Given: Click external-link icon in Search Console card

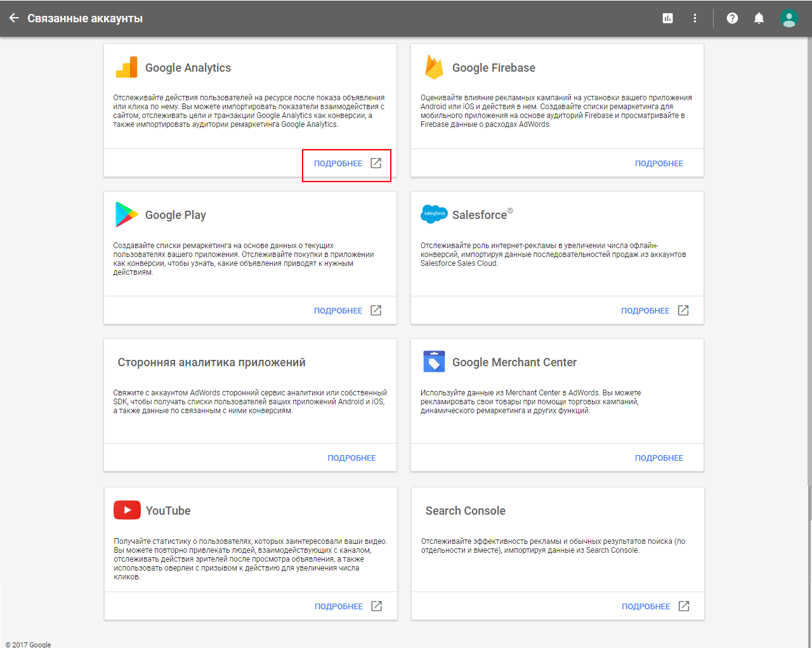Looking at the screenshot, I should coord(684,606).
